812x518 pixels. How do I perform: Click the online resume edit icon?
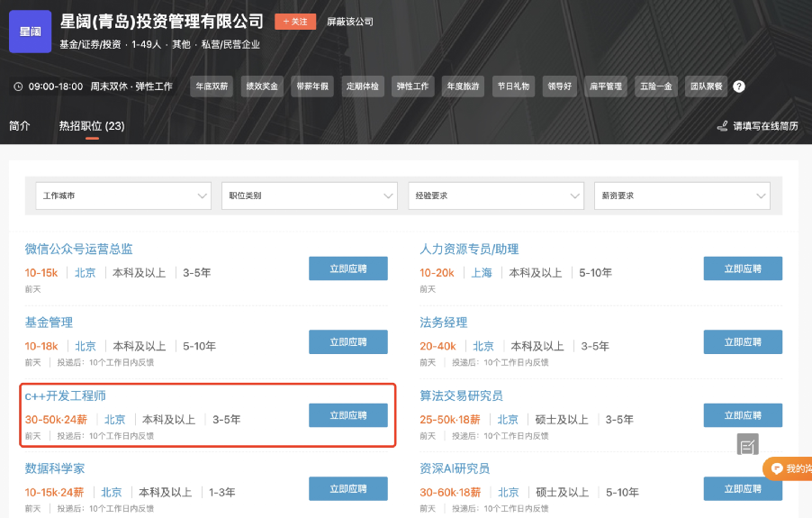pyautogui.click(x=722, y=127)
